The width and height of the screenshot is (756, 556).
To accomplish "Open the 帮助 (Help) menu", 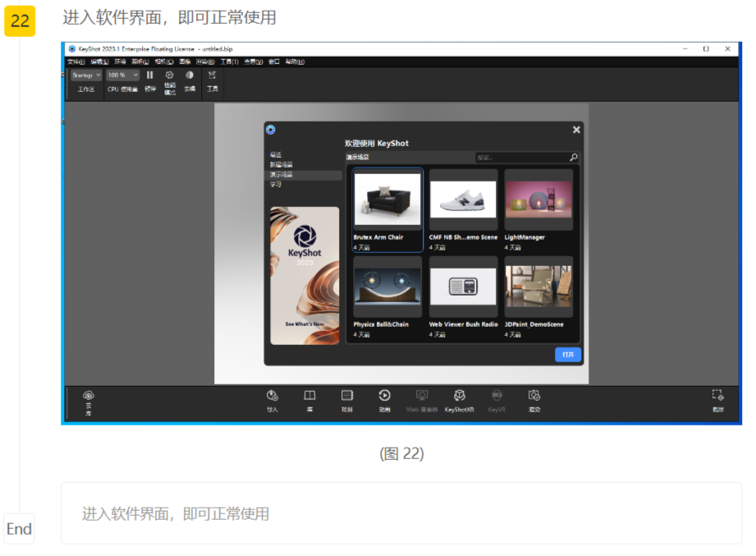I will 295,62.
